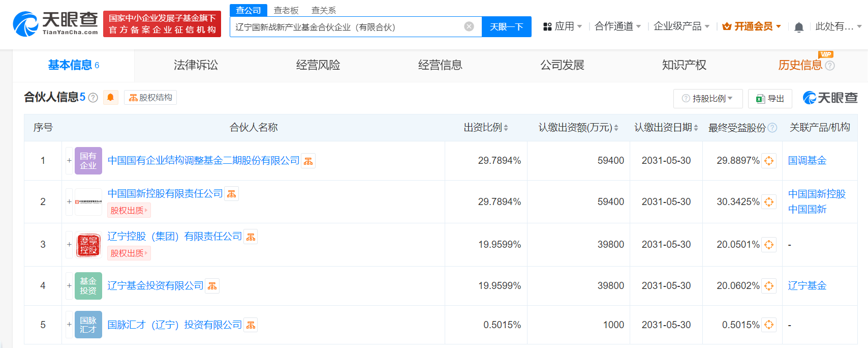Clear the search box with the X icon
Image resolution: width=868 pixels, height=348 pixels.
tap(469, 26)
